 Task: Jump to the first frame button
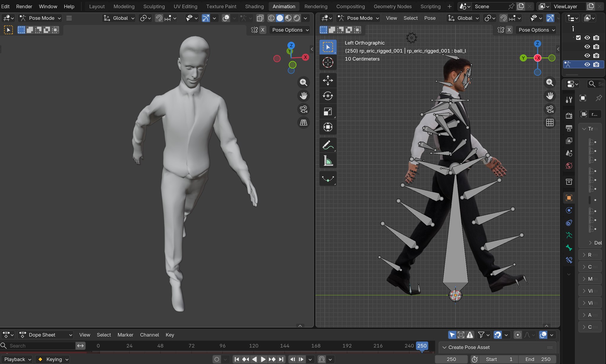237,359
